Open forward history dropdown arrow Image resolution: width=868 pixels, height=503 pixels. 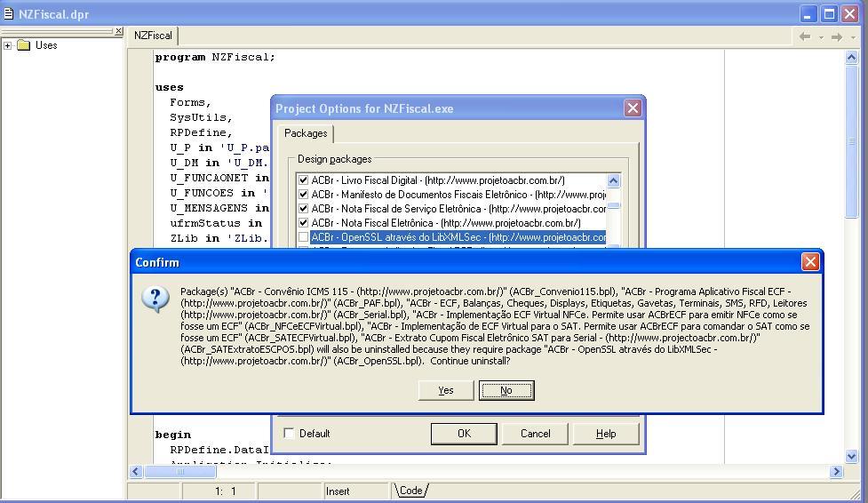[x=853, y=37]
